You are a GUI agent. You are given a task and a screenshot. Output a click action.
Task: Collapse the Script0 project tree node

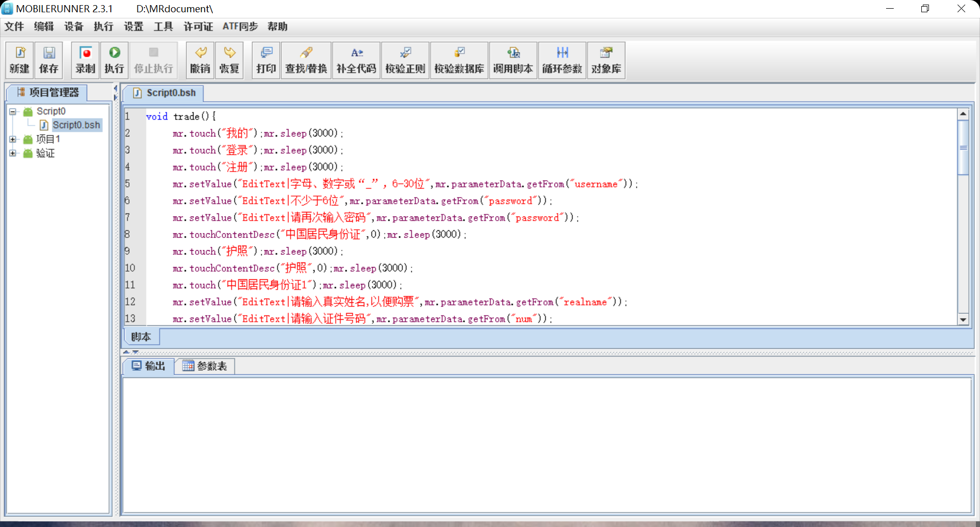13,111
